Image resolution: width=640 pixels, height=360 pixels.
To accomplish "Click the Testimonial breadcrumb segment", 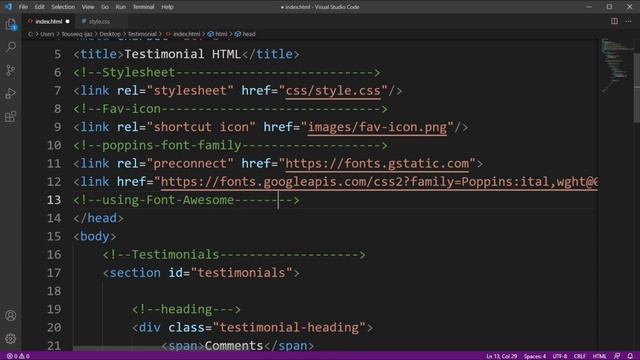I will (142, 34).
